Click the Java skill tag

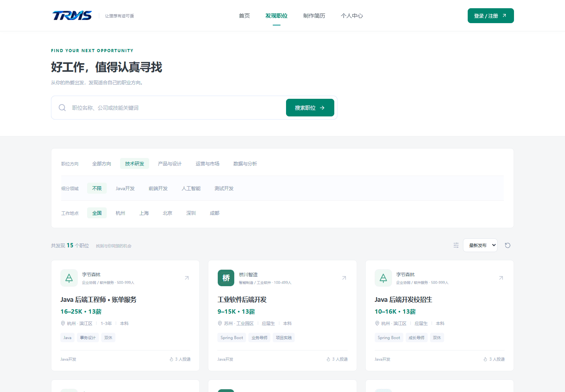pyautogui.click(x=67, y=338)
